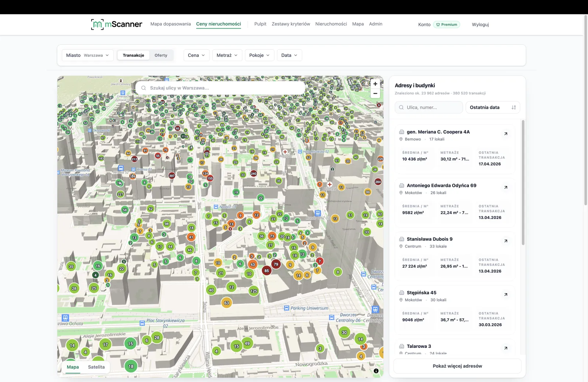
Task: Click the orange cluster marker 43
Action: [x=252, y=264]
